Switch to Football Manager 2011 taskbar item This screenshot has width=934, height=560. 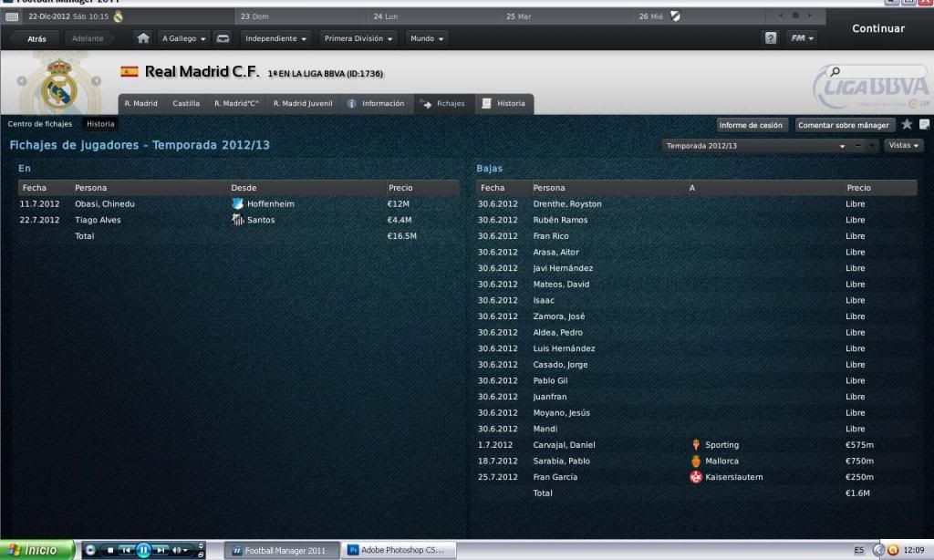pos(282,550)
